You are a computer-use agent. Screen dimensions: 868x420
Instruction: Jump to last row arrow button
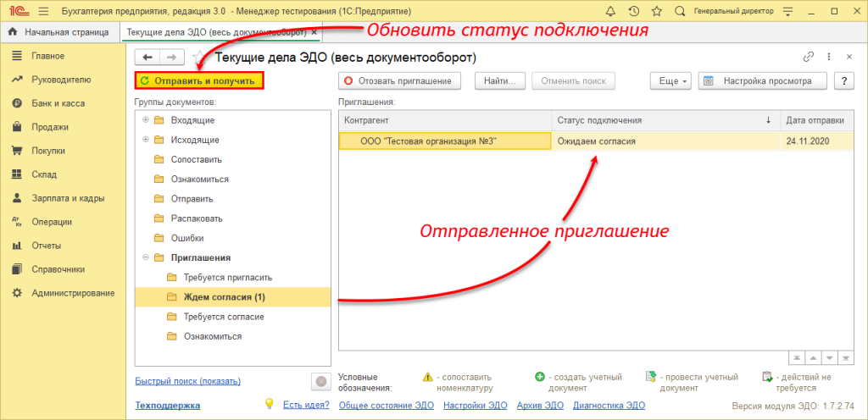pos(846,357)
